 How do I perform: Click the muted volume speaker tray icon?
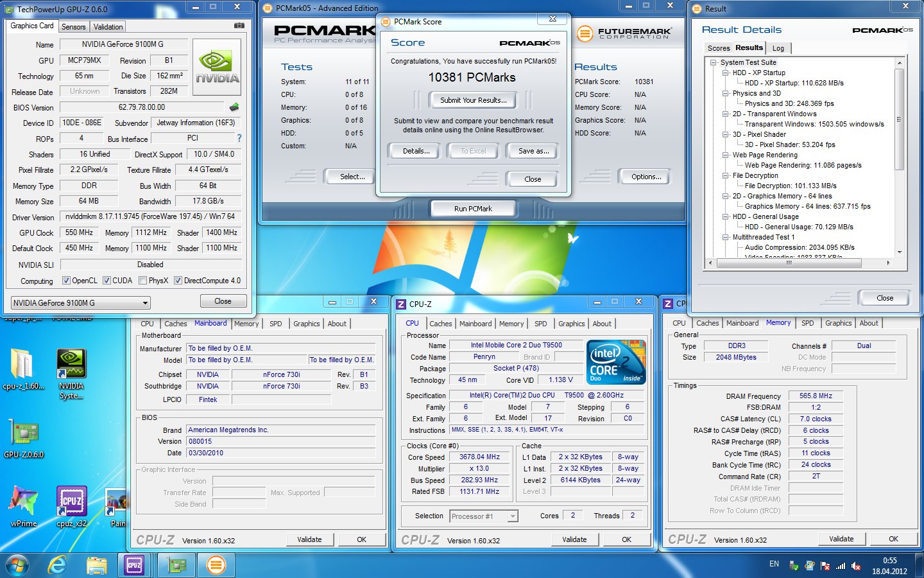click(x=856, y=566)
